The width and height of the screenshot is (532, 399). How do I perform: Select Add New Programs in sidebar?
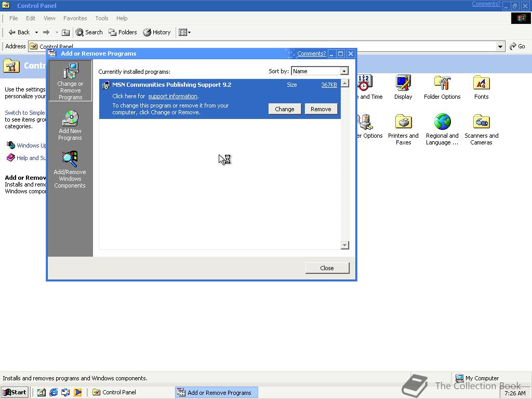click(70, 124)
